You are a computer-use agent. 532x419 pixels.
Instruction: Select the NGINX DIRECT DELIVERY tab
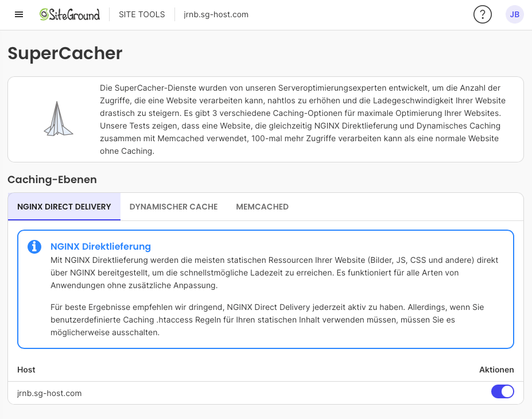64,207
